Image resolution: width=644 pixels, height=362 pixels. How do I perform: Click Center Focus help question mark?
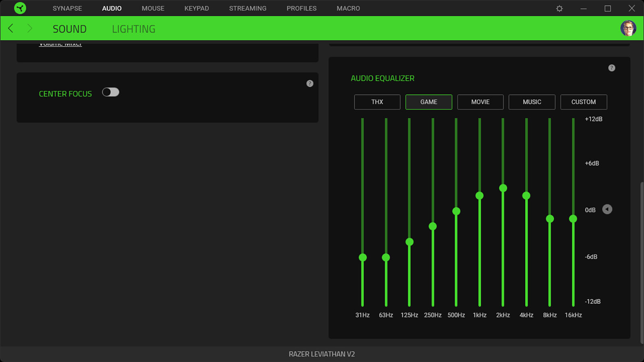[x=310, y=83]
